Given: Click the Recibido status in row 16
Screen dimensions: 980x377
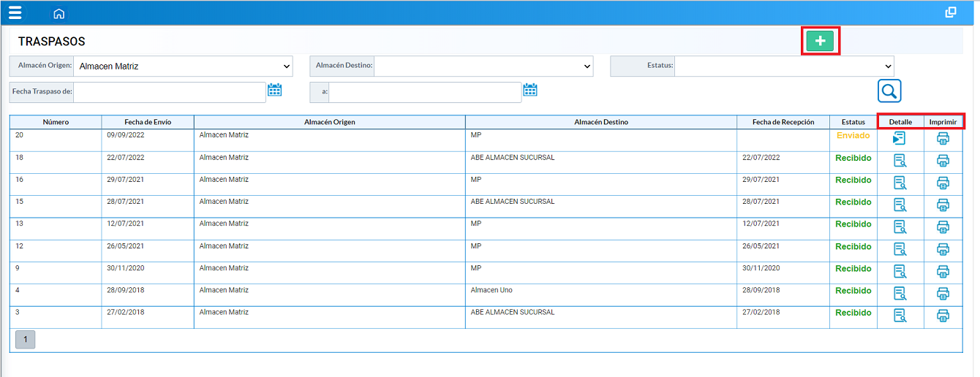Looking at the screenshot, I should point(853,180).
